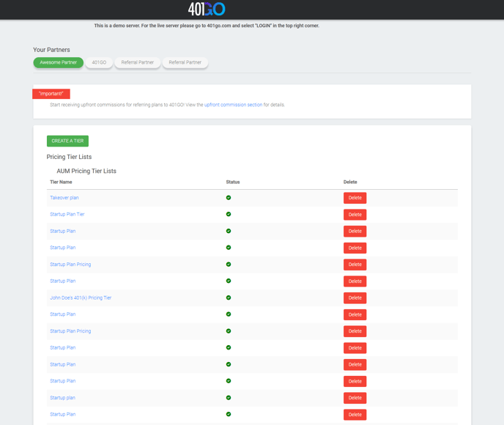Click the 401GO logo in header
Viewport: 504px width, 425px height.
pyautogui.click(x=207, y=10)
